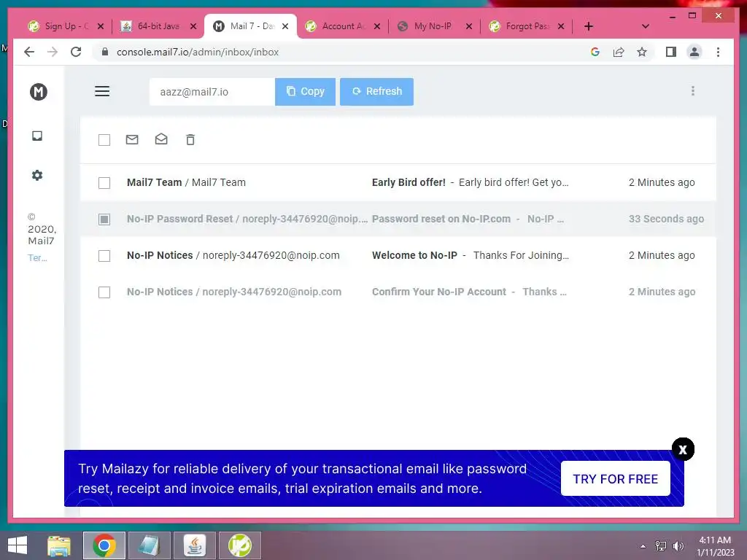Open network icon in system tray

661,546
